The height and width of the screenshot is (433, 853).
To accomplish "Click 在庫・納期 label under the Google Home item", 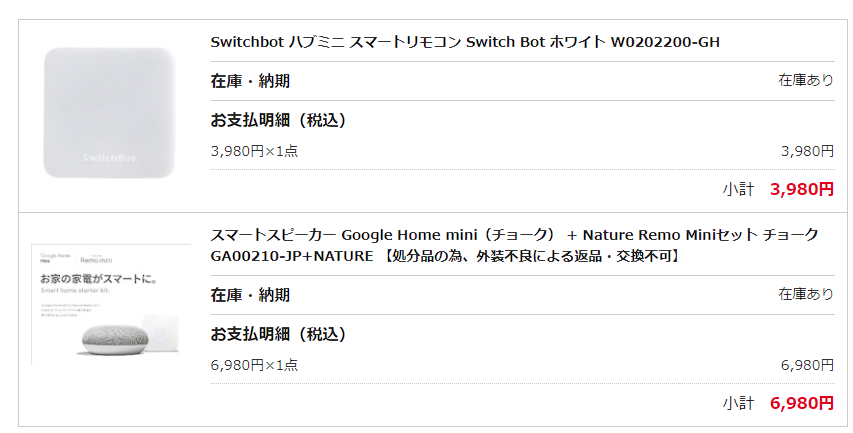I will pyautogui.click(x=250, y=295).
